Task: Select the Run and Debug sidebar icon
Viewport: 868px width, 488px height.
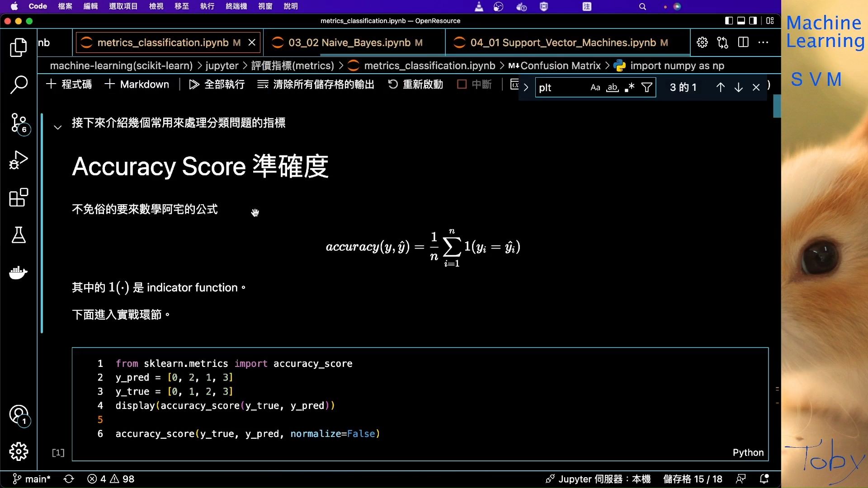Action: (19, 160)
